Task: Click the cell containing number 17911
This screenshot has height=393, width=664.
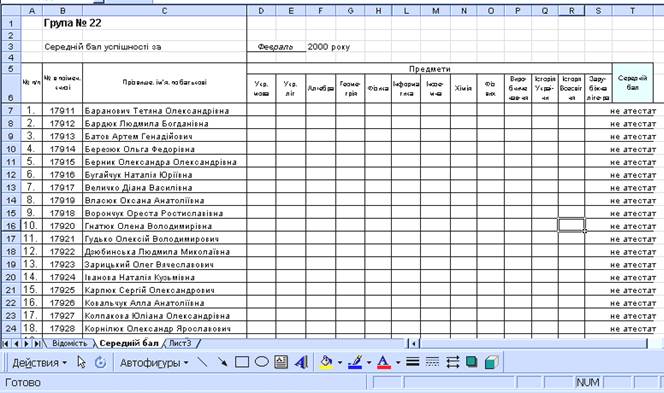Action: (x=62, y=111)
